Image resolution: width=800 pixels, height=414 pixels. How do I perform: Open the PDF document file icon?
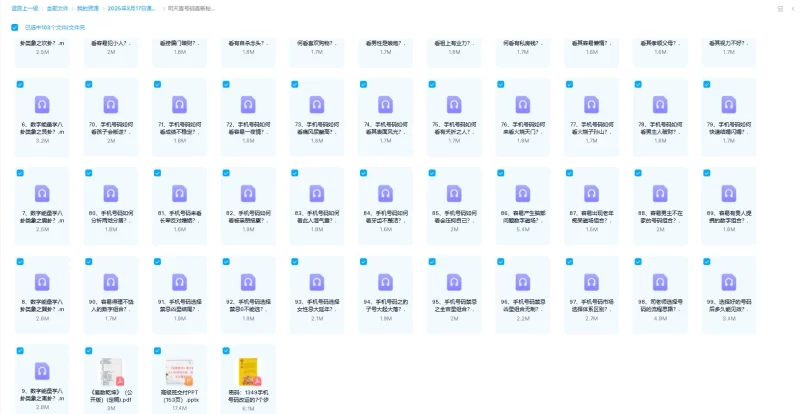pos(111,369)
